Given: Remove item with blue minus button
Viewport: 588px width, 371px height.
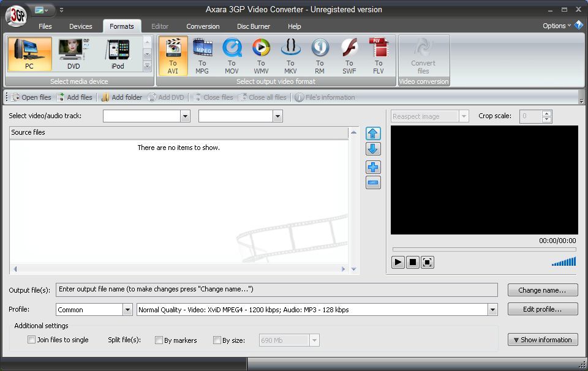Looking at the screenshot, I should pos(373,182).
